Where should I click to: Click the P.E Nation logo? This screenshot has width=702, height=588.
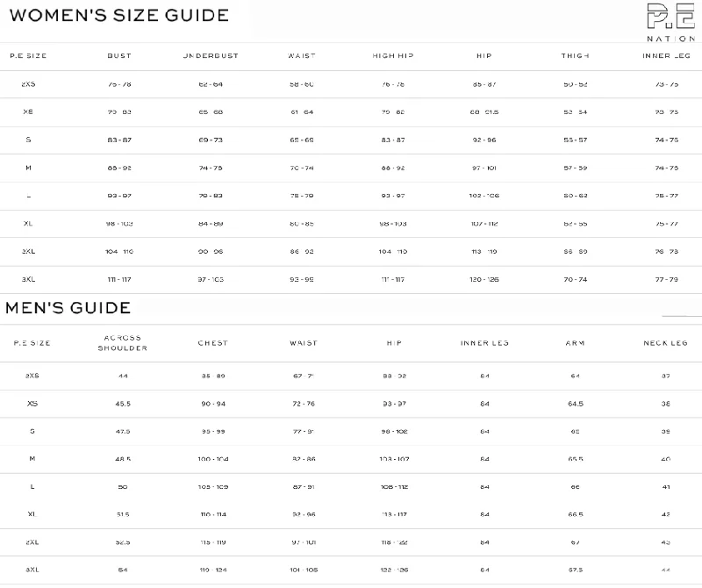tap(670, 23)
